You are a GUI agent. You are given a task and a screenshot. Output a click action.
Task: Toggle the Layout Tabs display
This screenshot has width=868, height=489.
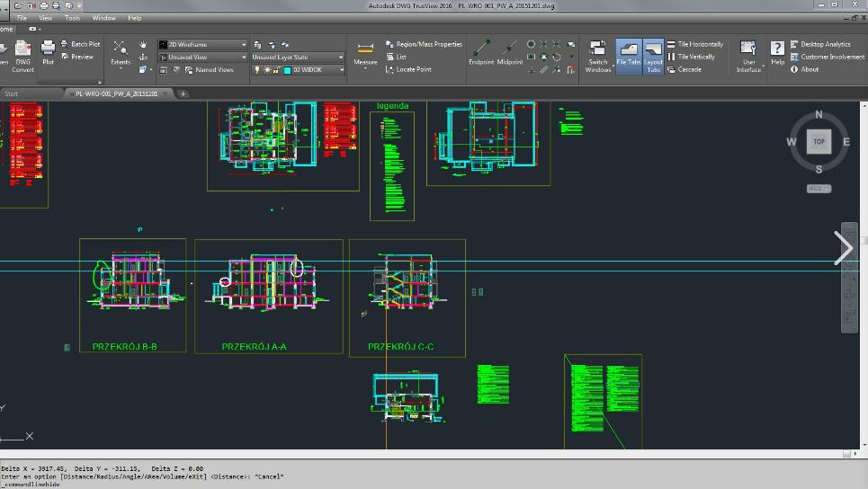pos(653,49)
